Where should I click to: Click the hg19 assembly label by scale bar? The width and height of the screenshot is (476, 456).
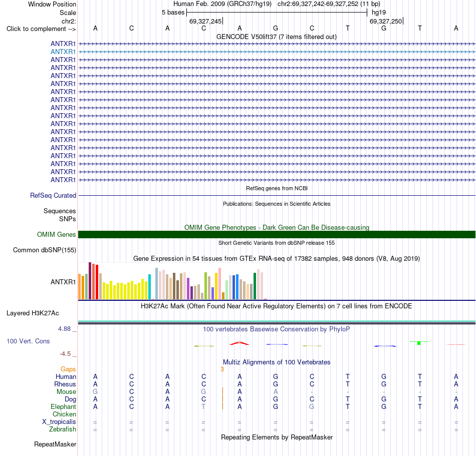[379, 13]
